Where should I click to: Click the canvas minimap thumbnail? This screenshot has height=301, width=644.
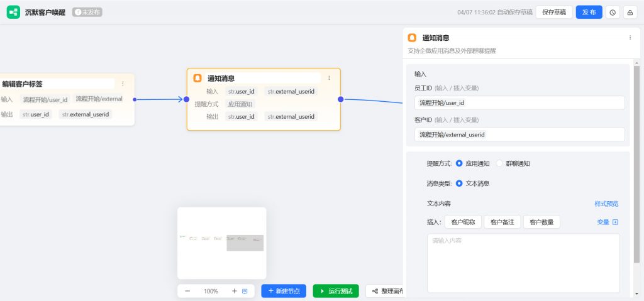click(x=222, y=243)
